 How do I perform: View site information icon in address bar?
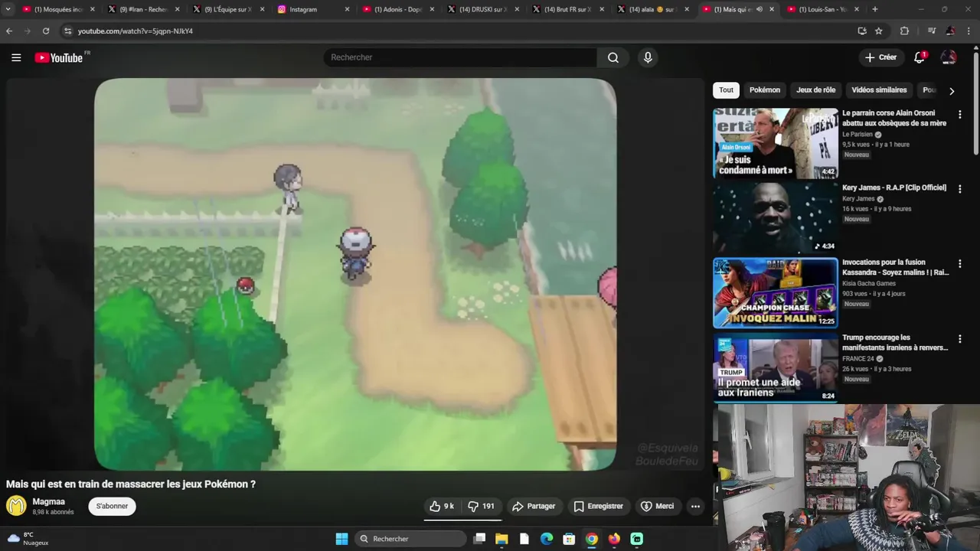(67, 31)
